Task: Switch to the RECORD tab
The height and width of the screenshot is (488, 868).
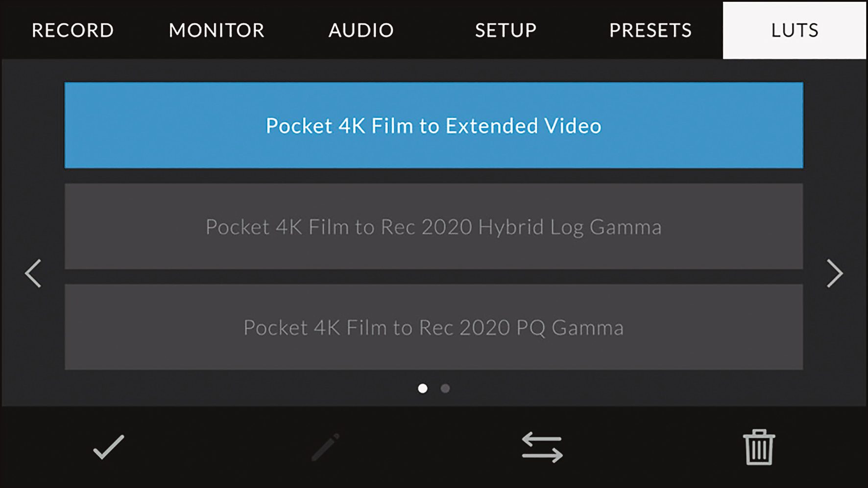Action: point(72,30)
